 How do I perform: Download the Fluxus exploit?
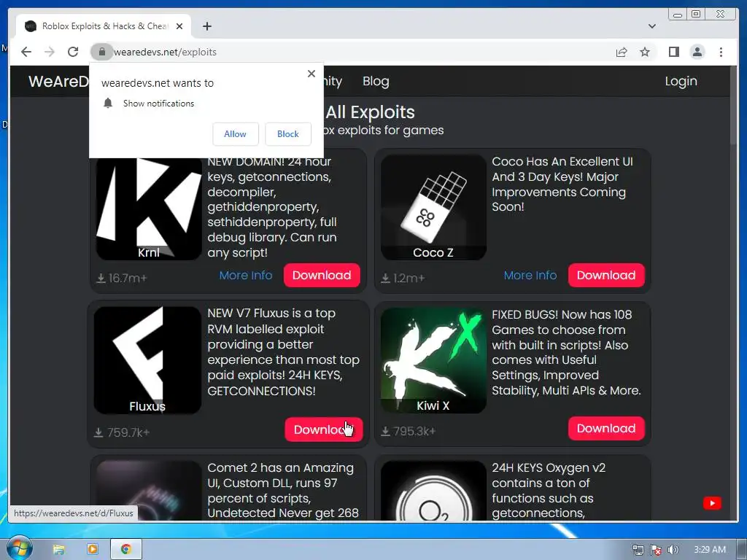(x=323, y=429)
